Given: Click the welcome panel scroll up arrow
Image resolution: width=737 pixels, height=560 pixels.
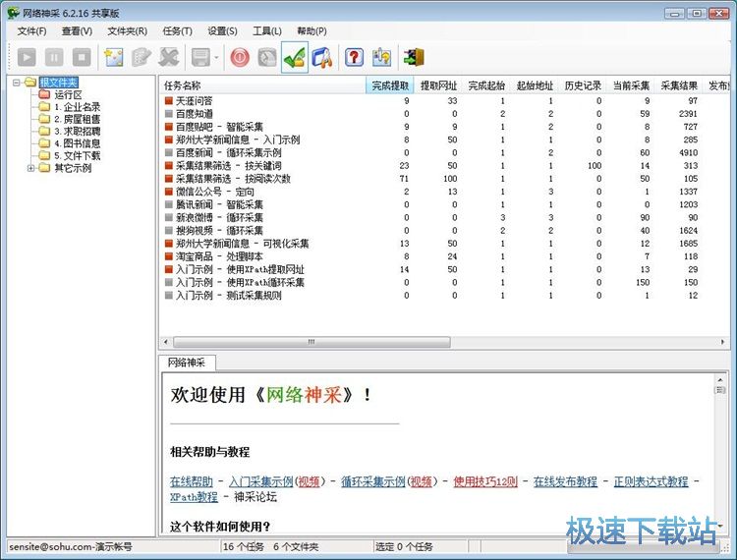Looking at the screenshot, I should pyautogui.click(x=720, y=379).
